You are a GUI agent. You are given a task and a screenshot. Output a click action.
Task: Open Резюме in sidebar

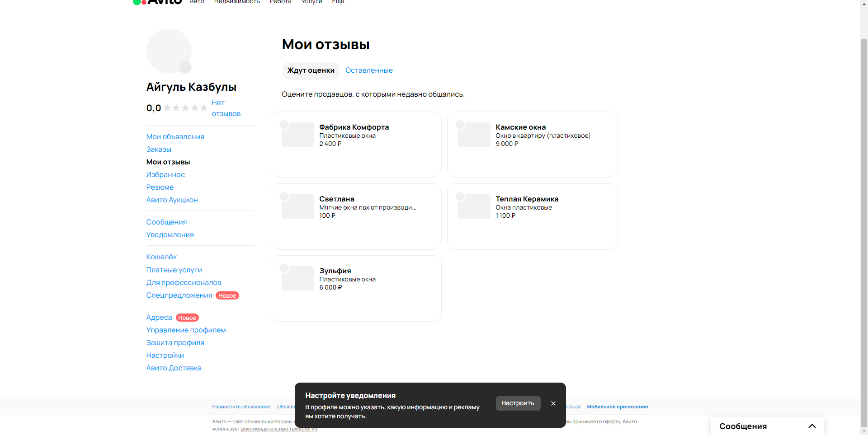160,187
